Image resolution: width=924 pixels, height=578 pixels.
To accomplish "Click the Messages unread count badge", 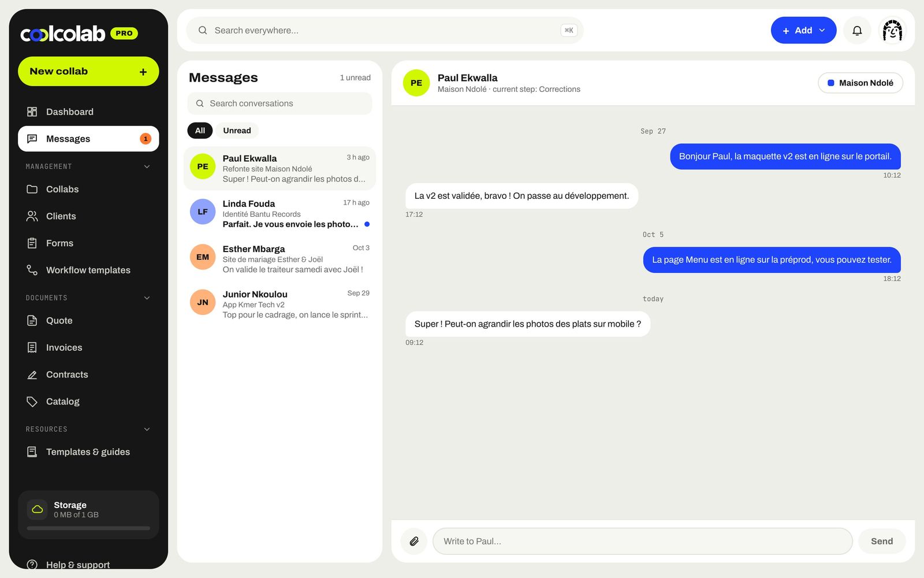I will tap(146, 139).
